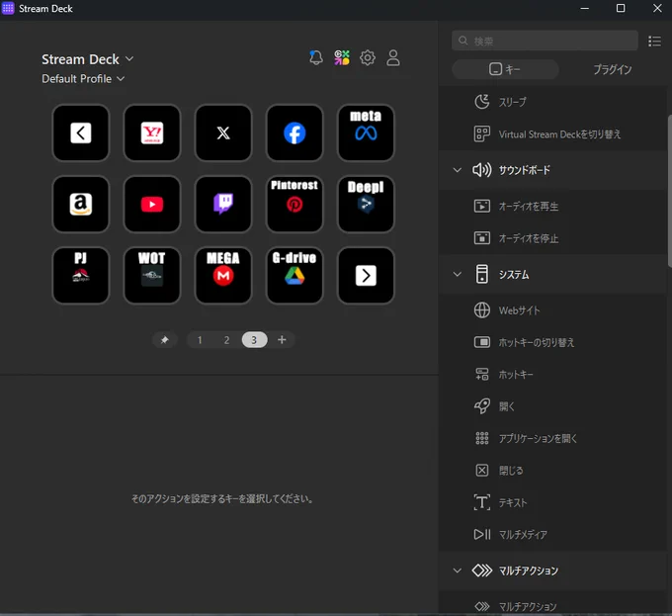Open settings gear icon
Viewport: 672px width, 616px height.
pyautogui.click(x=368, y=57)
